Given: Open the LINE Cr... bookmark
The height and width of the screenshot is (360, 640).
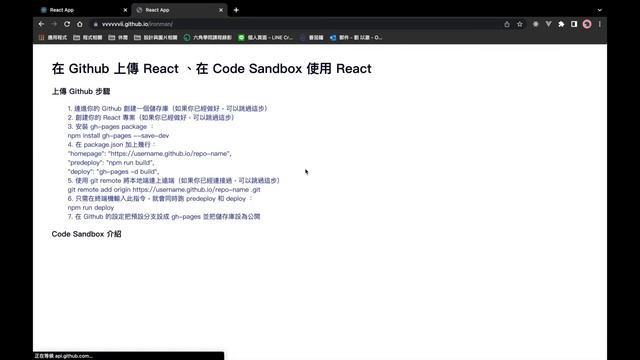Looking at the screenshot, I should 266,38.
